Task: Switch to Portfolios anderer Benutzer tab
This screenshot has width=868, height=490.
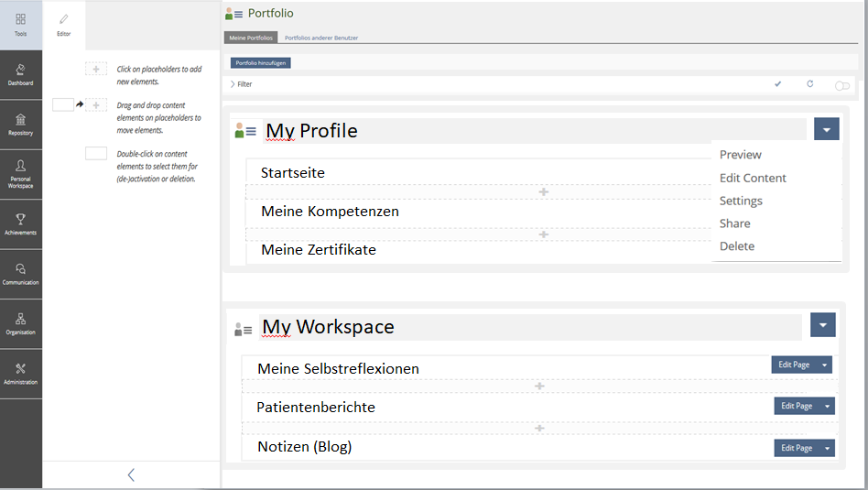Action: (x=321, y=38)
